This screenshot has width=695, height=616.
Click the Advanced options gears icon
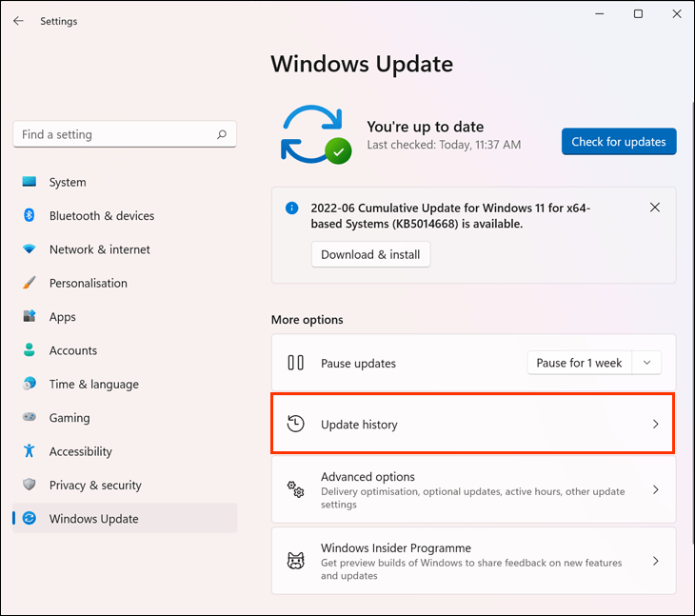(x=296, y=489)
